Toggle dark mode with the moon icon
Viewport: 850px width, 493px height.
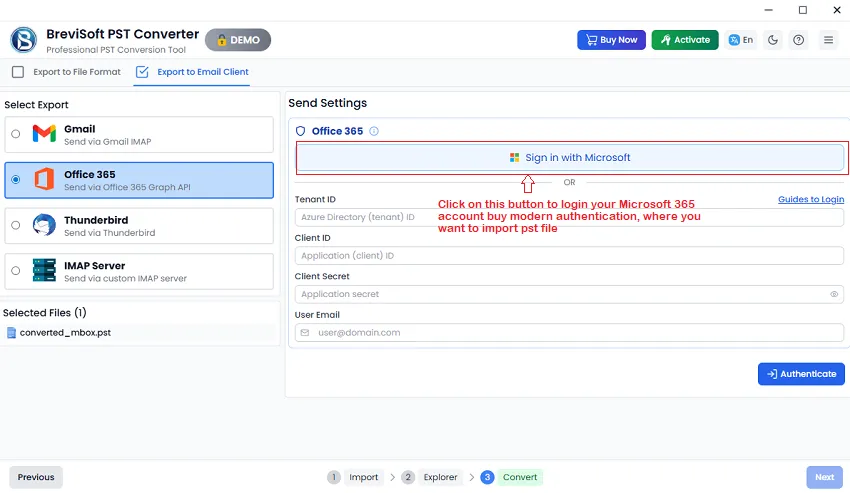pos(773,40)
